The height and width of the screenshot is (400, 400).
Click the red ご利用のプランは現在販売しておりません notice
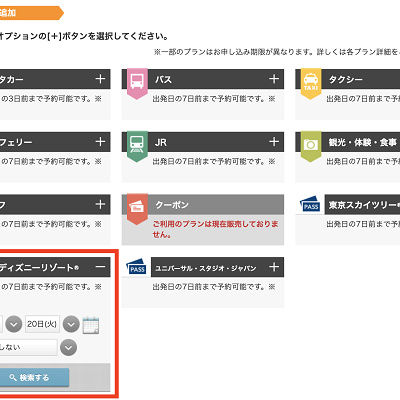tap(215, 229)
